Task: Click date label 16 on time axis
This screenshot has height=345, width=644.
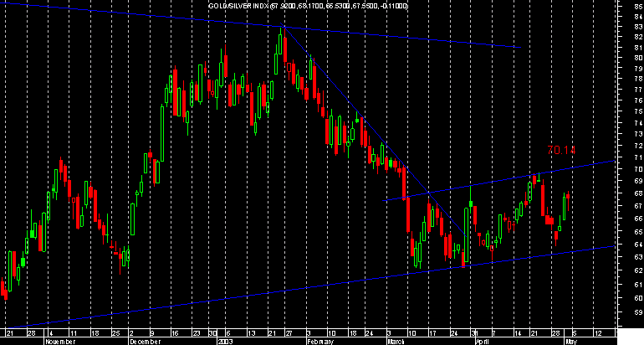Action: (x=176, y=333)
